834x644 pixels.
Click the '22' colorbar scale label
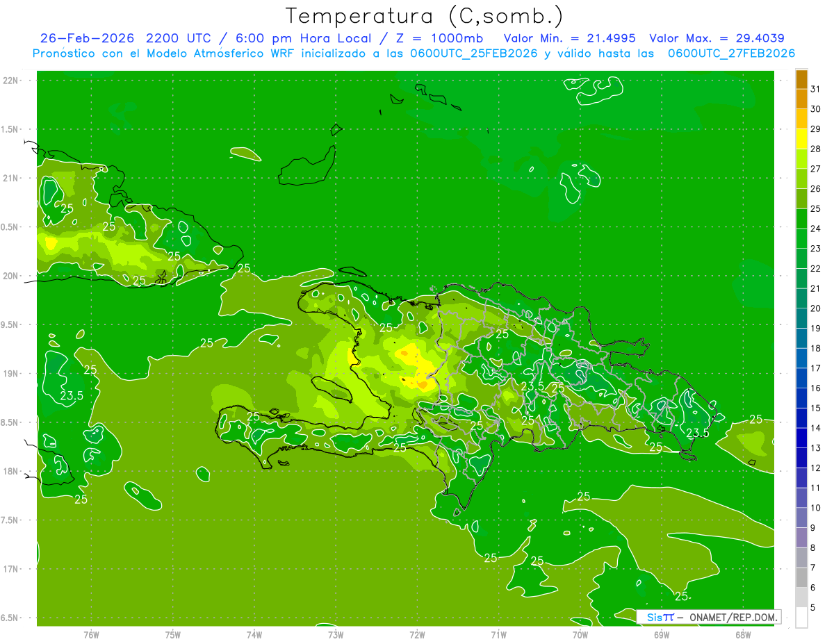(x=815, y=269)
